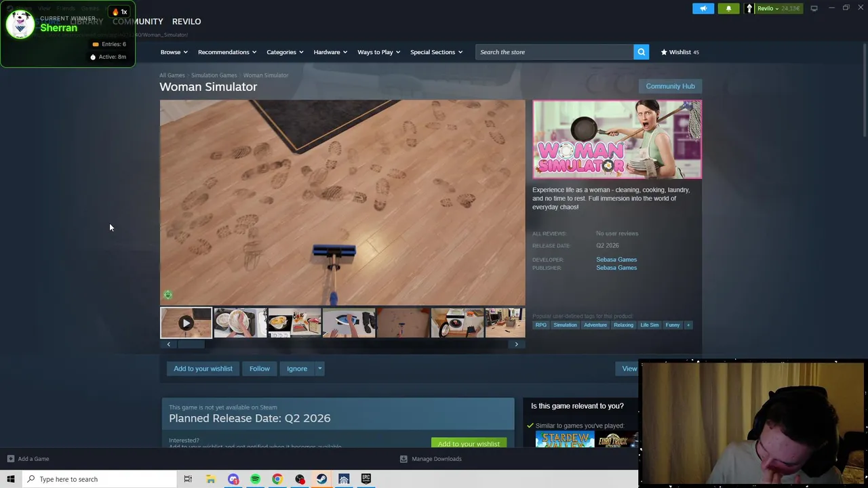Select the ironing screenshot thumbnail

(x=349, y=323)
